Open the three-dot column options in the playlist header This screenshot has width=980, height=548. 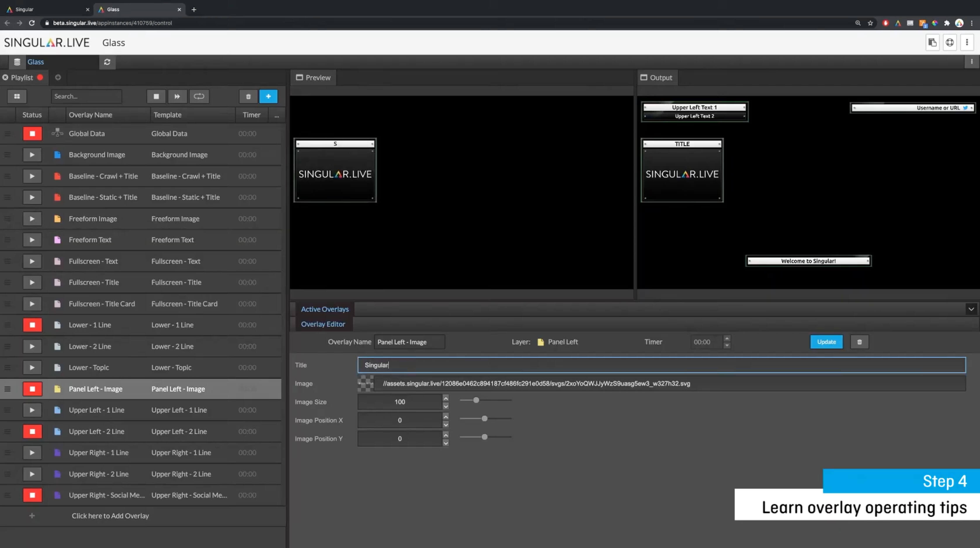tap(277, 115)
